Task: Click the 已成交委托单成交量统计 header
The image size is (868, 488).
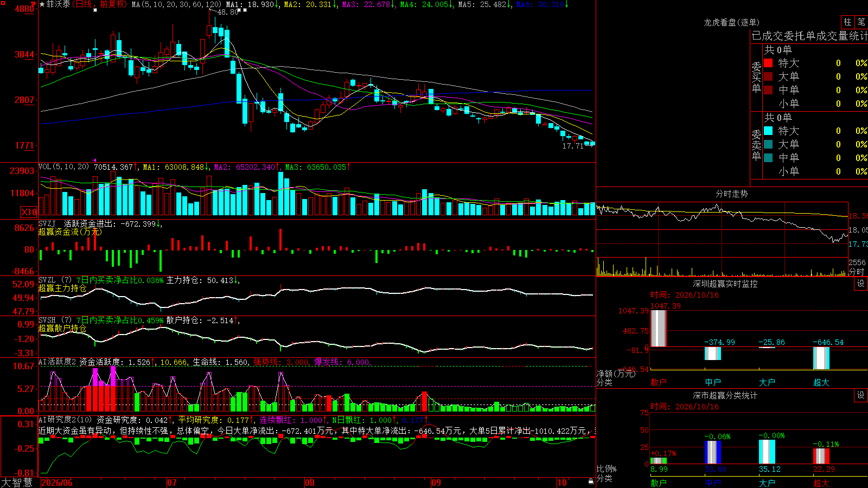Action: point(809,36)
